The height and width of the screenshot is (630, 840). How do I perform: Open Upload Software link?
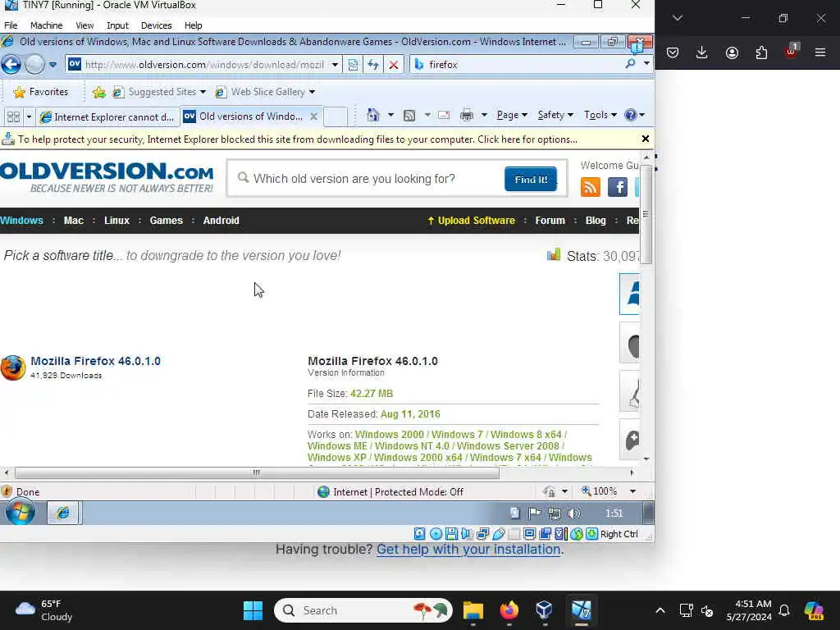(472, 221)
